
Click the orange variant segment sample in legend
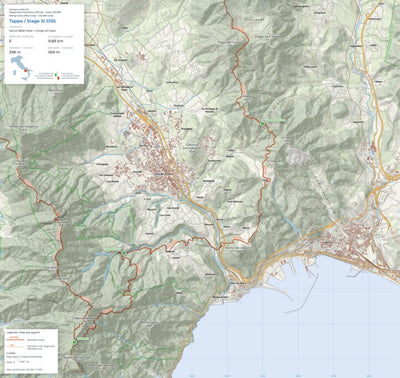pos(16,346)
